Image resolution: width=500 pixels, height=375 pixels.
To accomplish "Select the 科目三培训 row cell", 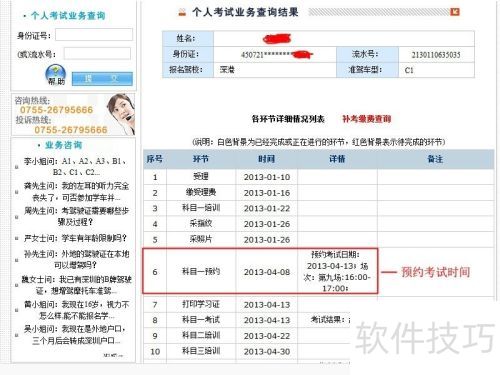I will [x=201, y=351].
